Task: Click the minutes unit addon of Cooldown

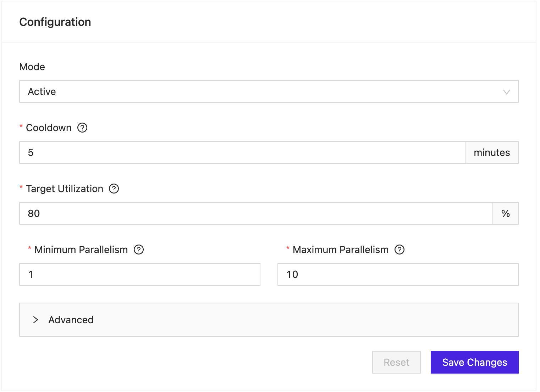Action: (492, 152)
